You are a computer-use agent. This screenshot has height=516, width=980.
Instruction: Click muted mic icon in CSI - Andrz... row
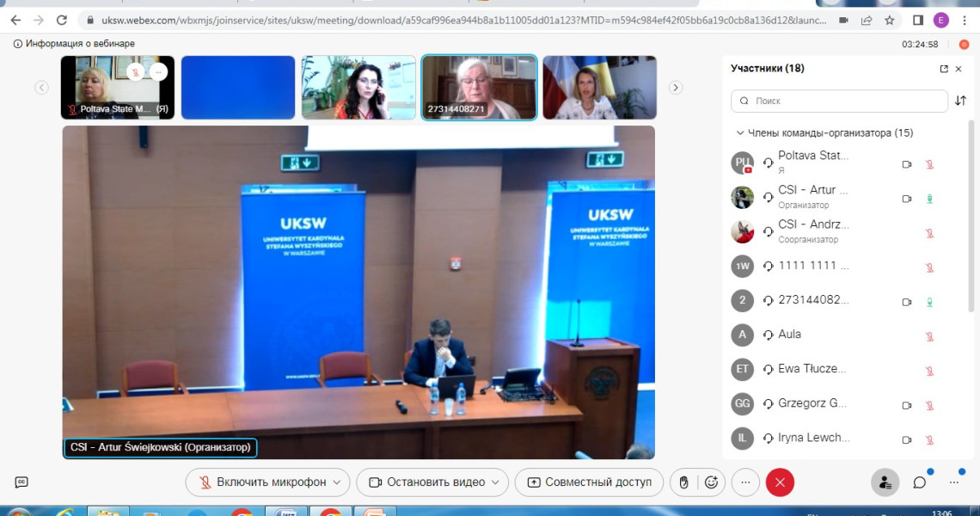(x=930, y=233)
